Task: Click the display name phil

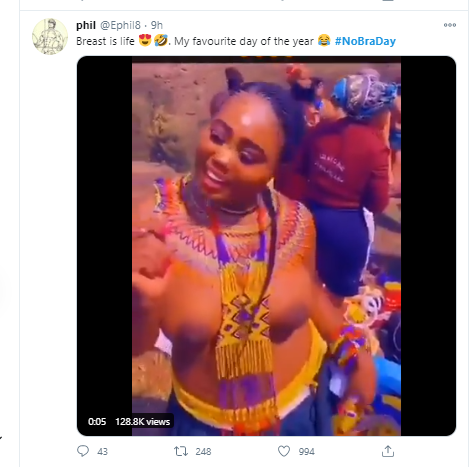Action: (x=86, y=25)
